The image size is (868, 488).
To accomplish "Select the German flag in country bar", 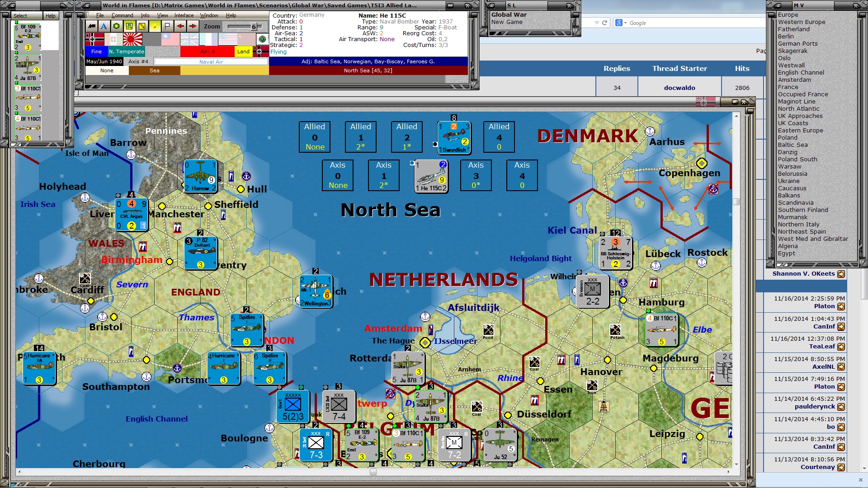I will point(94,39).
